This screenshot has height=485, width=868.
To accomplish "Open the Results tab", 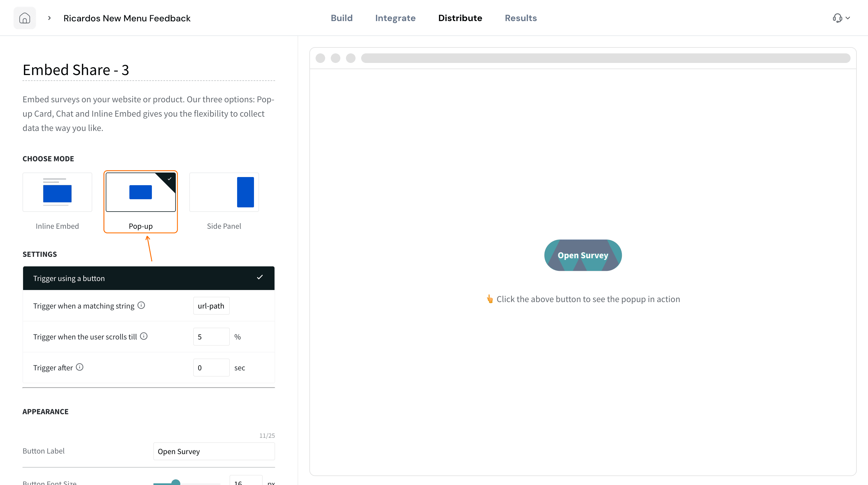I will pyautogui.click(x=521, y=18).
